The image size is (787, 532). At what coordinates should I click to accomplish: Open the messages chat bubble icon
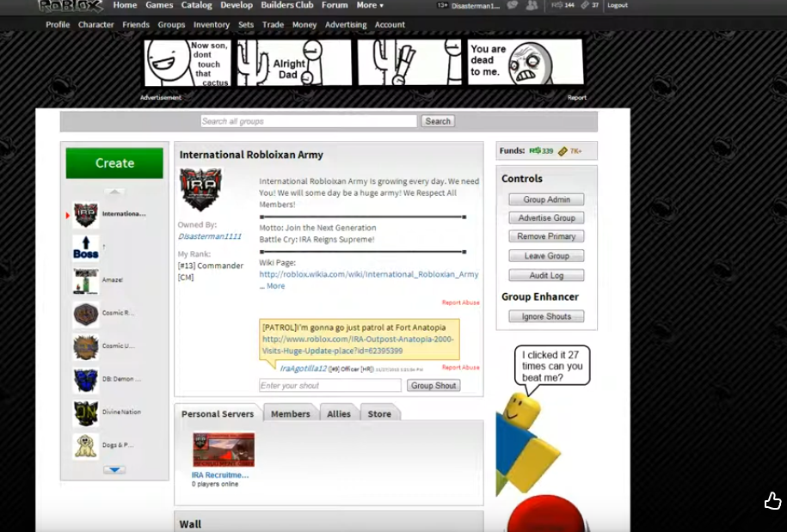point(513,5)
